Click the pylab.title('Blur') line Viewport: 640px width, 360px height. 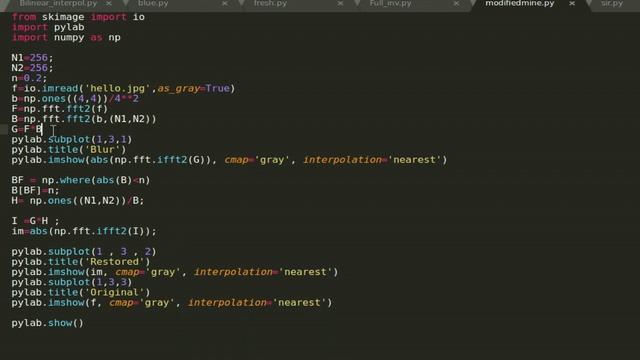pyautogui.click(x=69, y=150)
